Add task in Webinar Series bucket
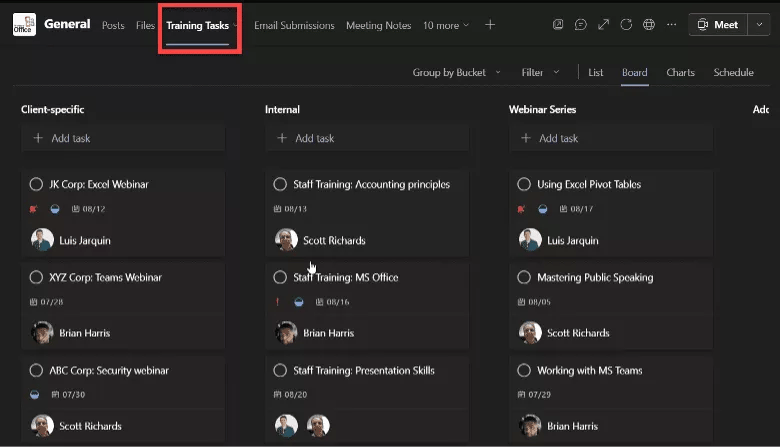Viewport: 780px width, 448px height. (611, 138)
